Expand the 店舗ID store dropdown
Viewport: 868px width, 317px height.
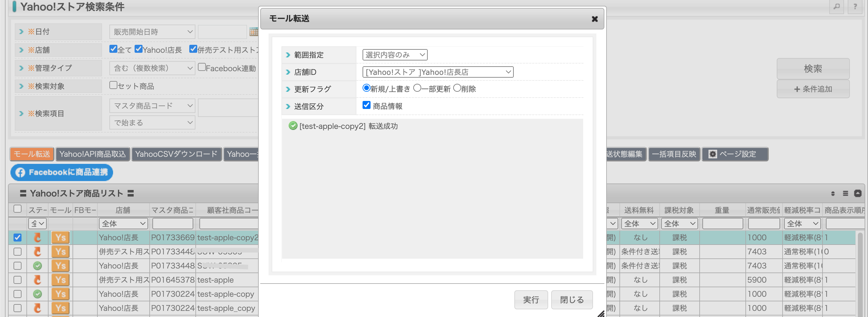[438, 72]
